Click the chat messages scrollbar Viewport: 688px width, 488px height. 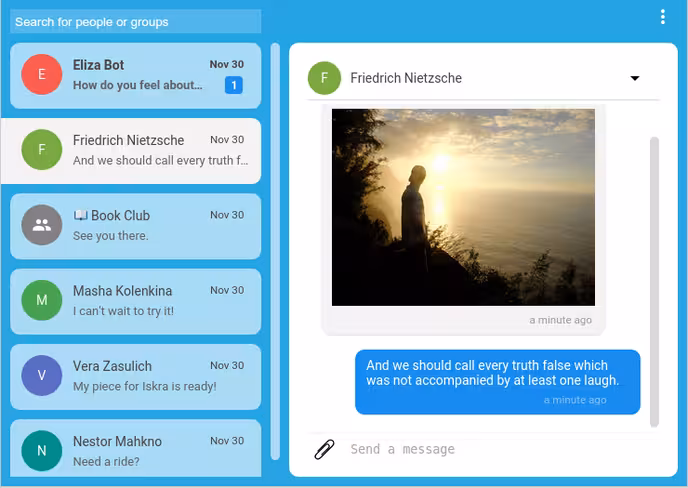(x=654, y=282)
